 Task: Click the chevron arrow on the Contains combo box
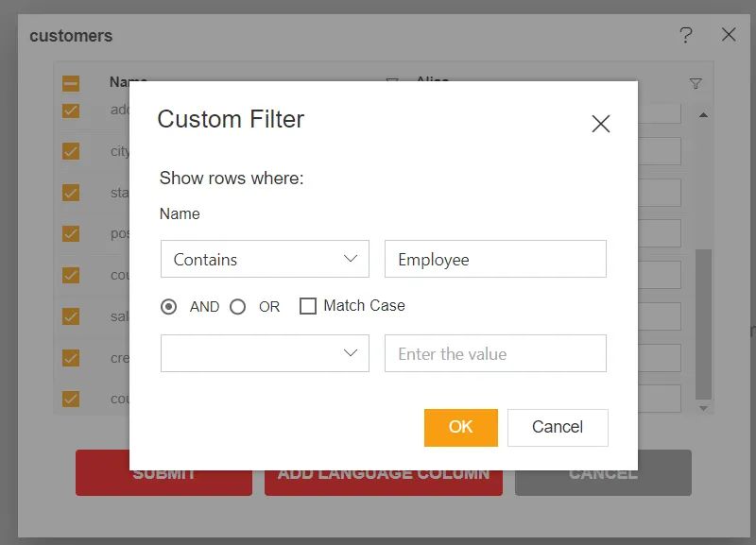pos(351,259)
